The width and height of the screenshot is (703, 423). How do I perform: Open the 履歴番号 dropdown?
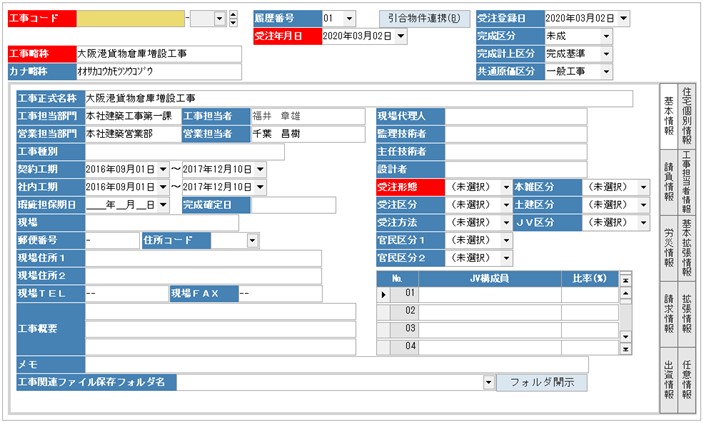click(348, 19)
